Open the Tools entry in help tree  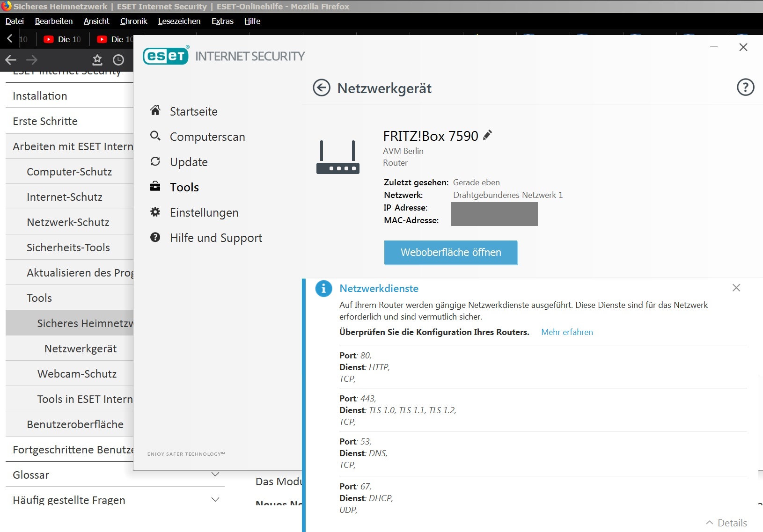69,298
